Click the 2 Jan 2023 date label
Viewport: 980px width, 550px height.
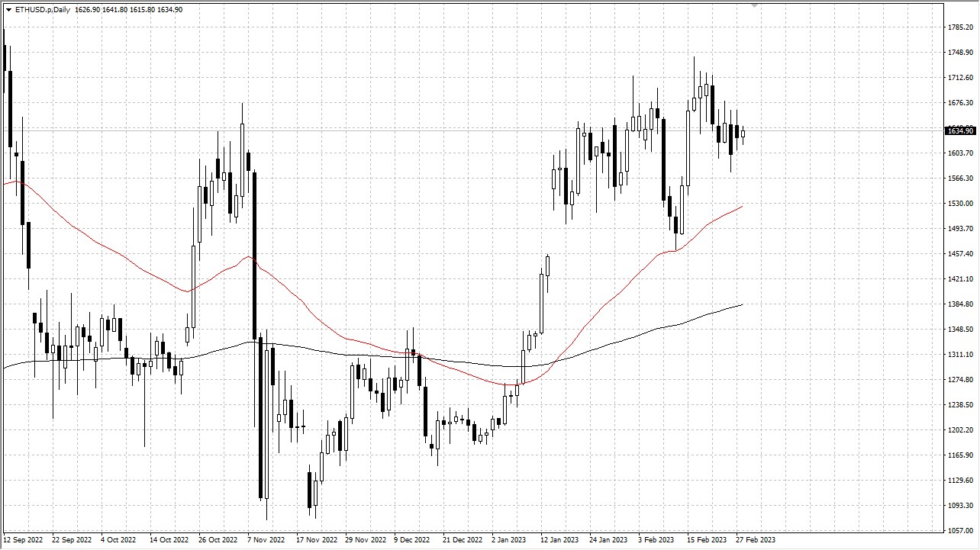click(x=509, y=540)
